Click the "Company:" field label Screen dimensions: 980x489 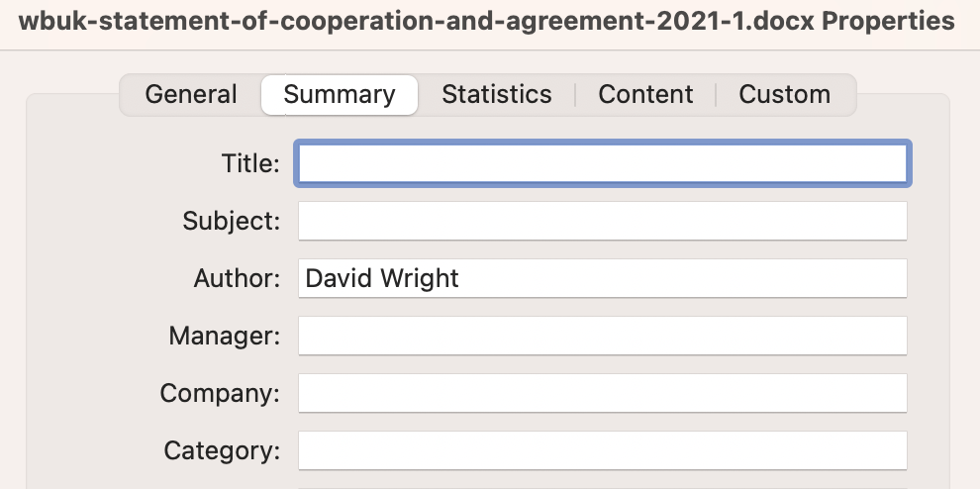tap(220, 393)
